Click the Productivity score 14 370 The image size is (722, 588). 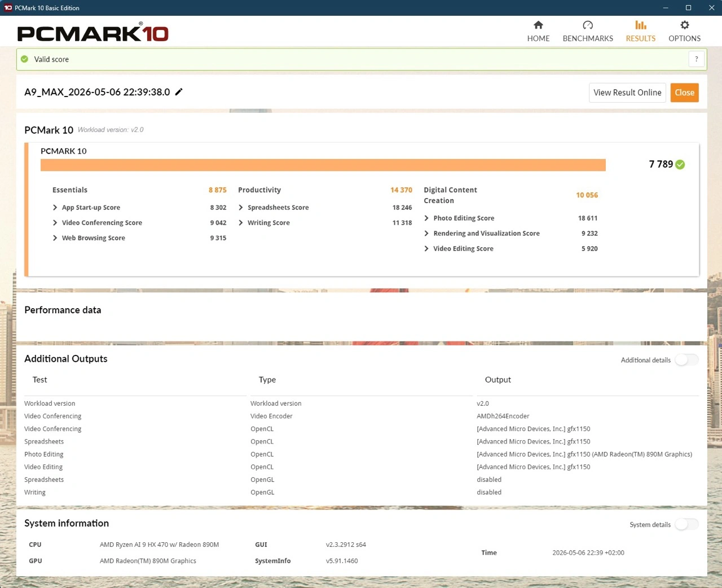point(401,190)
